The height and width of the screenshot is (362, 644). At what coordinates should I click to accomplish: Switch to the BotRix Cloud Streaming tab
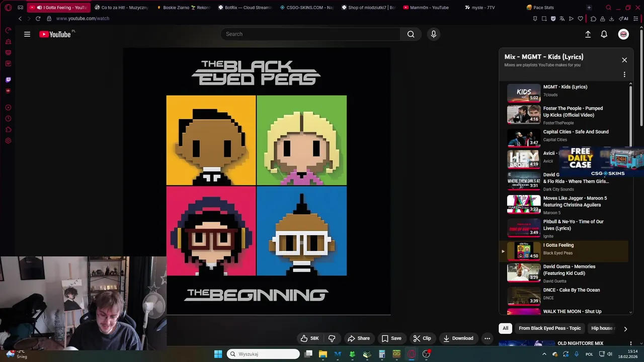[x=245, y=8]
